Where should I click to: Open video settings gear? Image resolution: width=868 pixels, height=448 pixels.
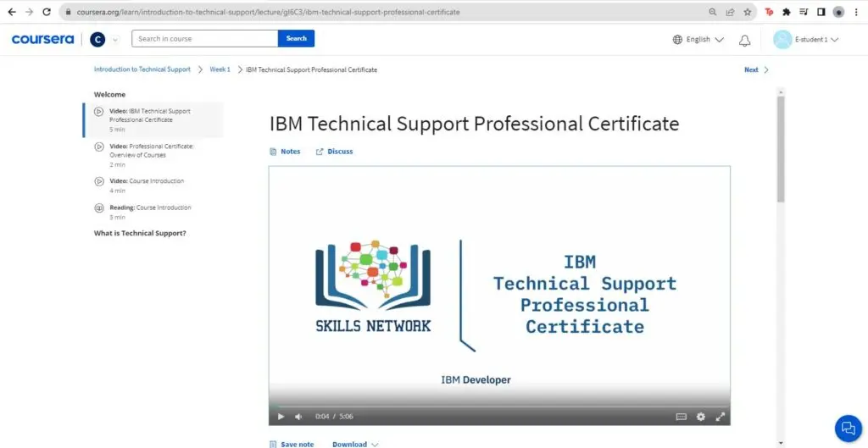pos(701,417)
